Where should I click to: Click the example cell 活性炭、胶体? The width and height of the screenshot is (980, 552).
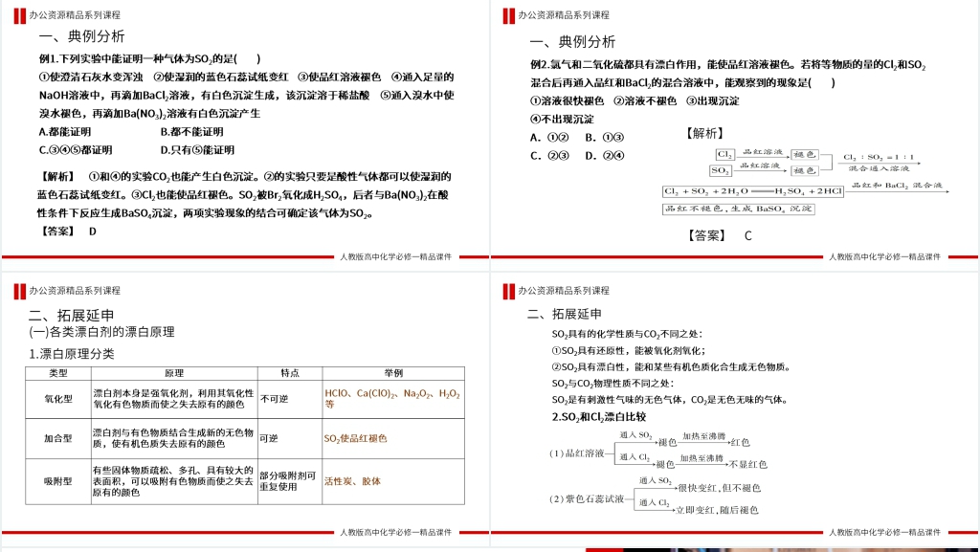pyautogui.click(x=393, y=481)
